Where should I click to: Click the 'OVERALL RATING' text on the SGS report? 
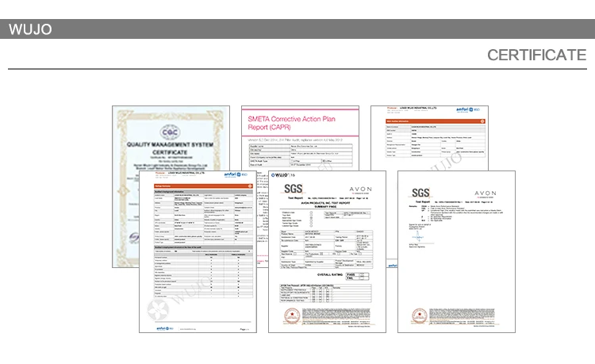330,274
